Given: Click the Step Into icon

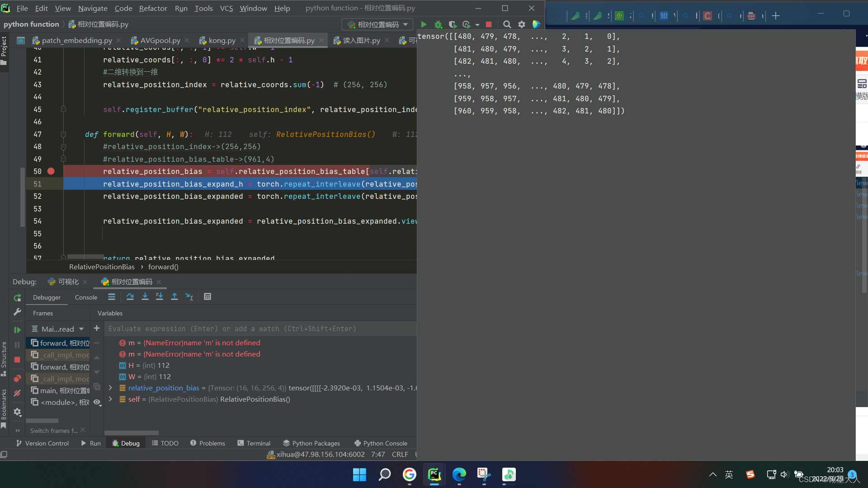Looking at the screenshot, I should pos(145,297).
